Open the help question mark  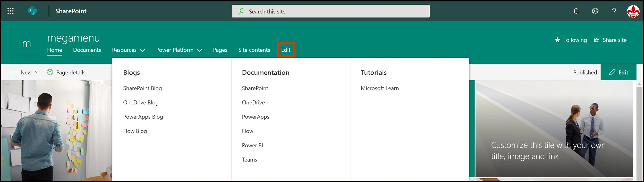click(614, 11)
